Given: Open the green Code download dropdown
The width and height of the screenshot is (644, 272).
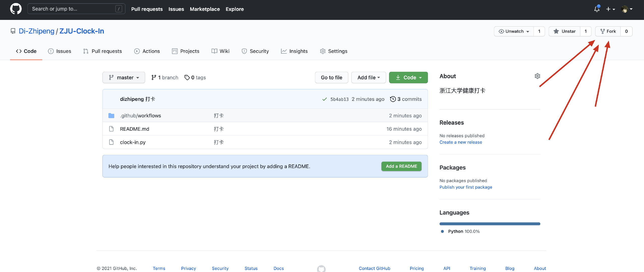Looking at the screenshot, I should point(408,78).
